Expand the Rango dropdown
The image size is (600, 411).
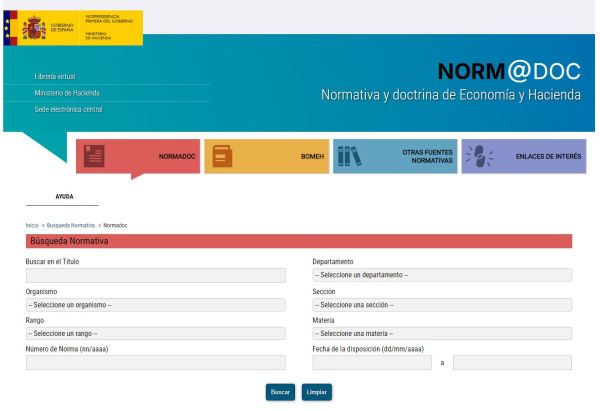(x=156, y=333)
